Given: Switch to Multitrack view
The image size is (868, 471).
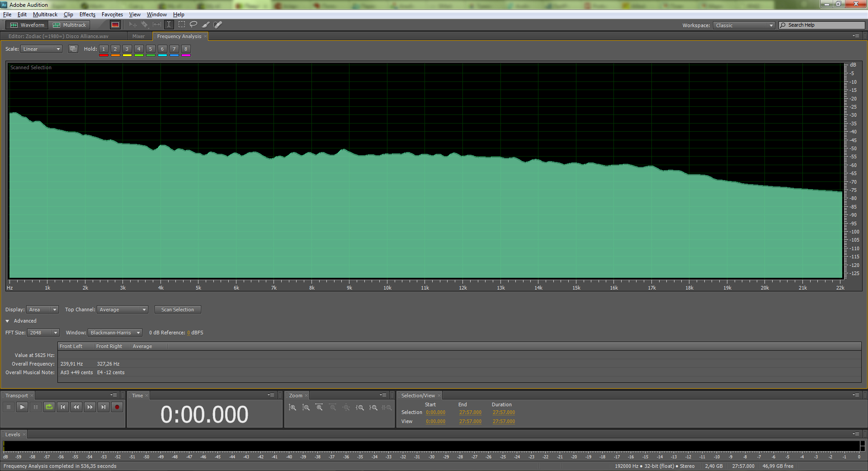Looking at the screenshot, I should point(70,25).
